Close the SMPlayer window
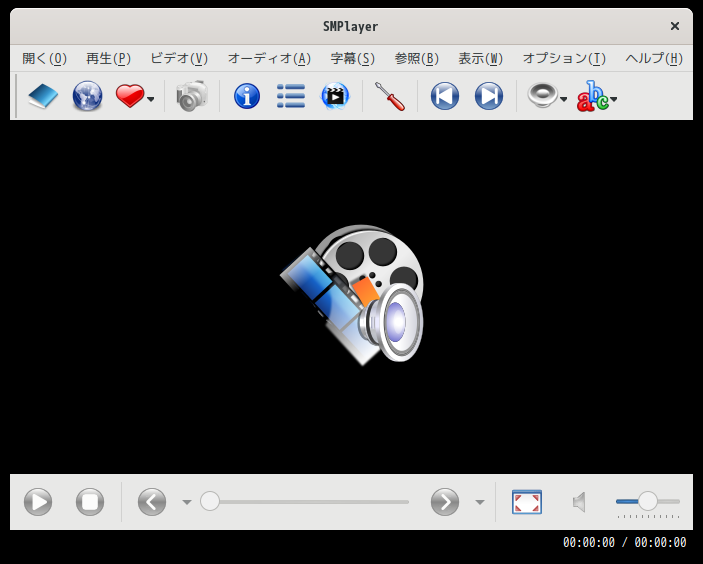Screen dimensions: 703x564 point(675,26)
